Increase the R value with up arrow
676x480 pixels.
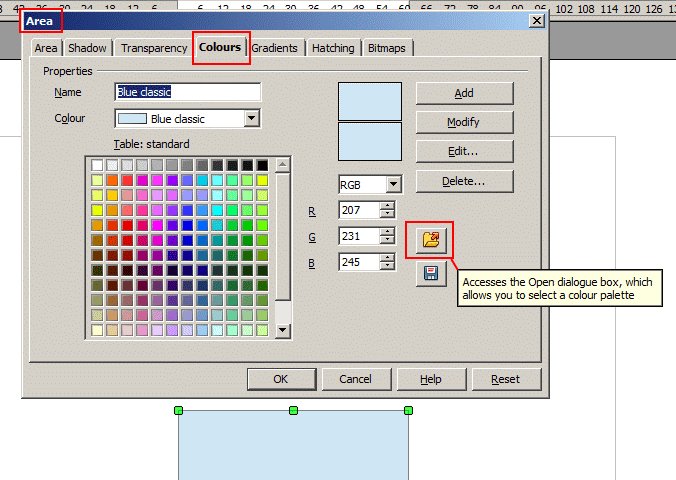pyautogui.click(x=387, y=205)
